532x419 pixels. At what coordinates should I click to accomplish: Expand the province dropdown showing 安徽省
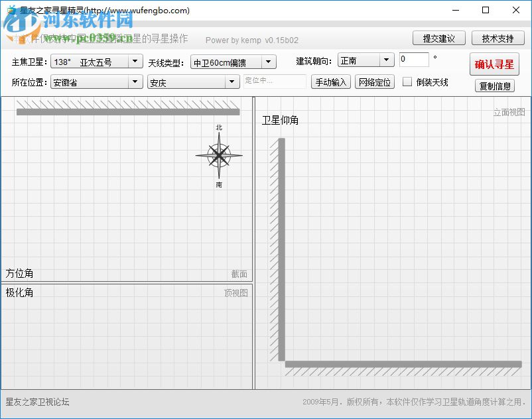point(135,82)
